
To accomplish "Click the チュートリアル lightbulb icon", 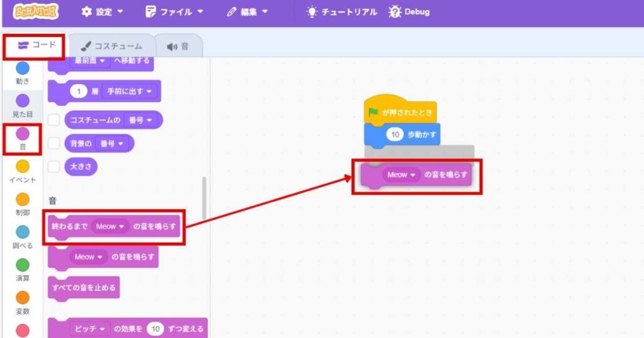I will 312,12.
